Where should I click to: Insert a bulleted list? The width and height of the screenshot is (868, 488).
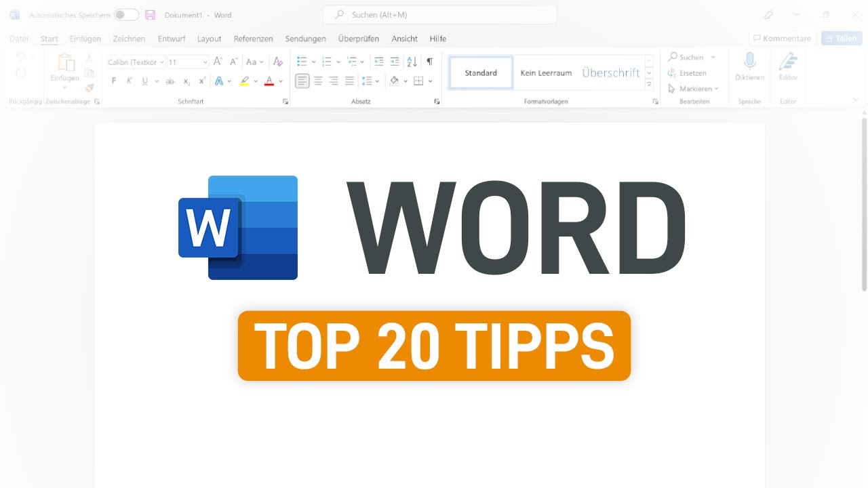(x=302, y=62)
